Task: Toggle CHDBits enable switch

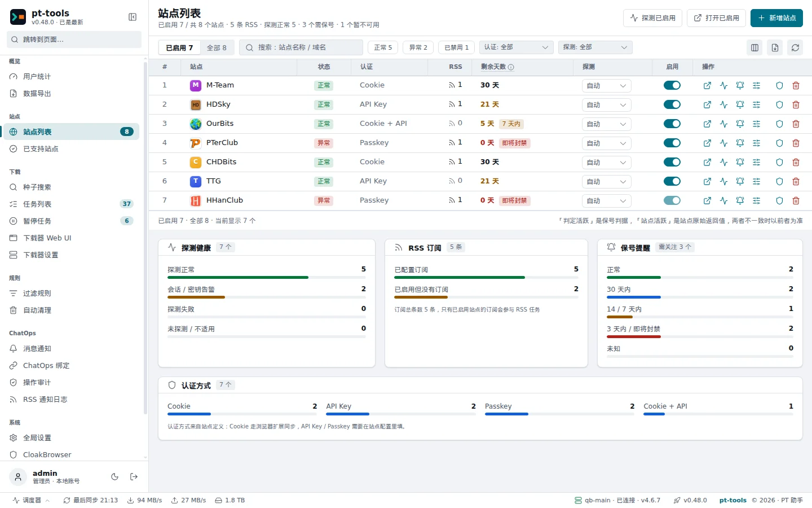Action: pyautogui.click(x=672, y=162)
